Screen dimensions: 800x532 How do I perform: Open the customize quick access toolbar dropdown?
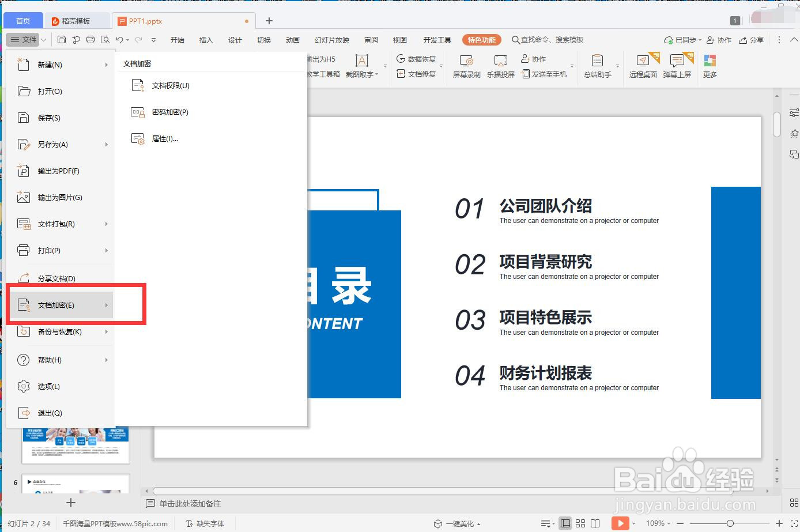tap(153, 40)
